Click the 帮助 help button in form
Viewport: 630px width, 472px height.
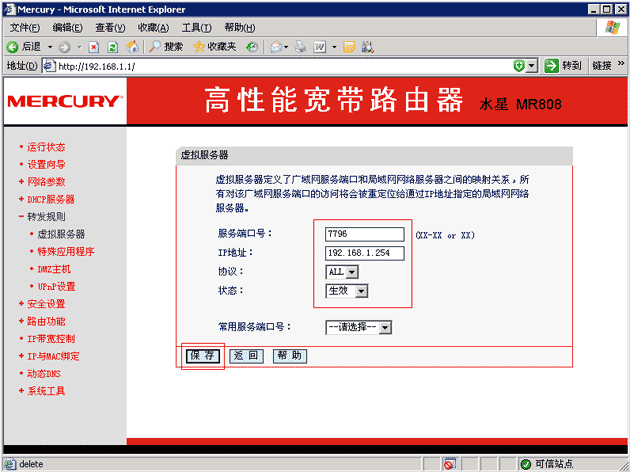click(290, 356)
